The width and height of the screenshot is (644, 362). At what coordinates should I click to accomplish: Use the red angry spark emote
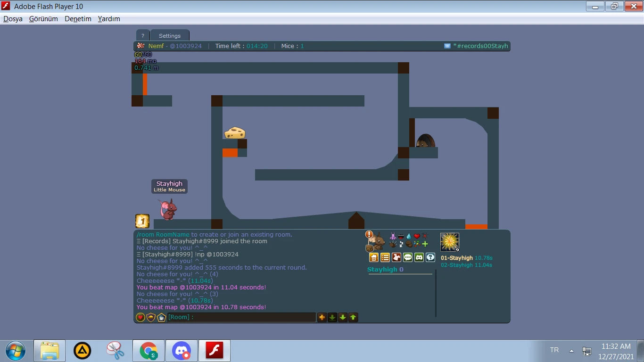(425, 236)
